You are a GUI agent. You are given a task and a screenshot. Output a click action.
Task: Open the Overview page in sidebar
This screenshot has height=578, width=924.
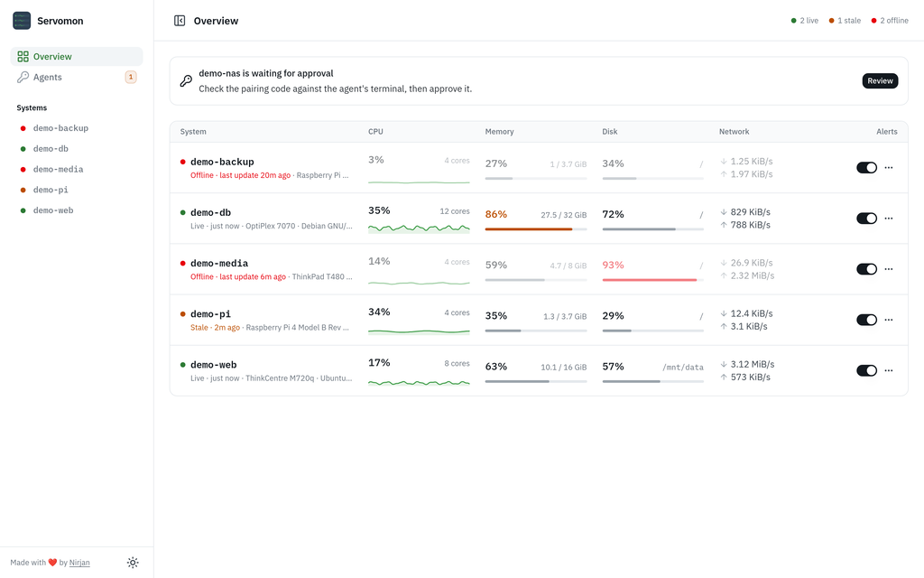77,57
